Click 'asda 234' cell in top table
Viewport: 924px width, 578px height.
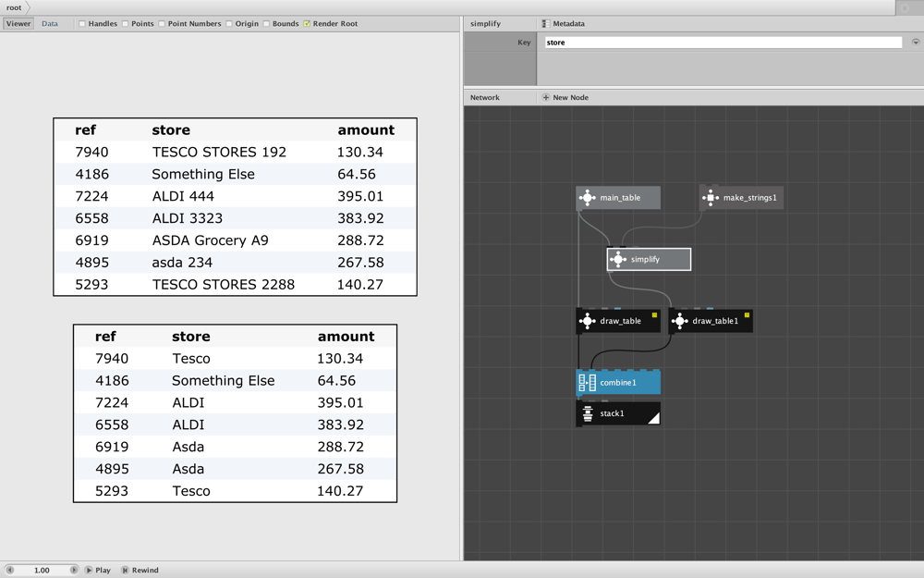pyautogui.click(x=182, y=263)
